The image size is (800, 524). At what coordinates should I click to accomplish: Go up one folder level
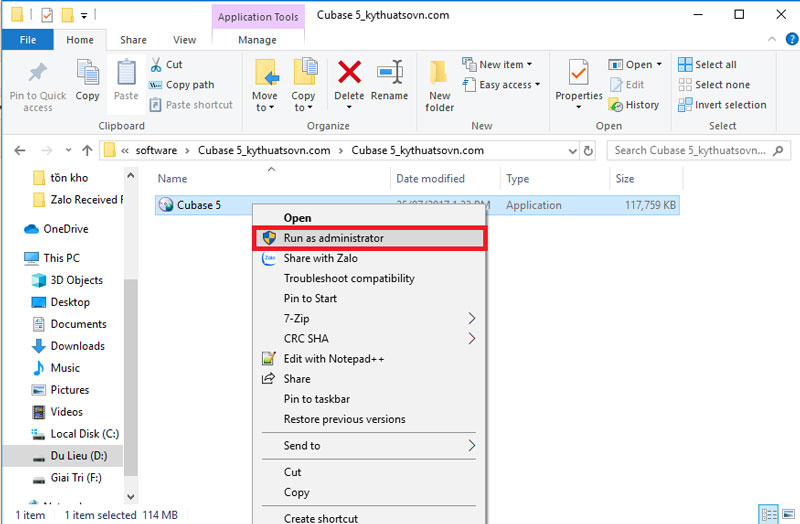[x=87, y=150]
